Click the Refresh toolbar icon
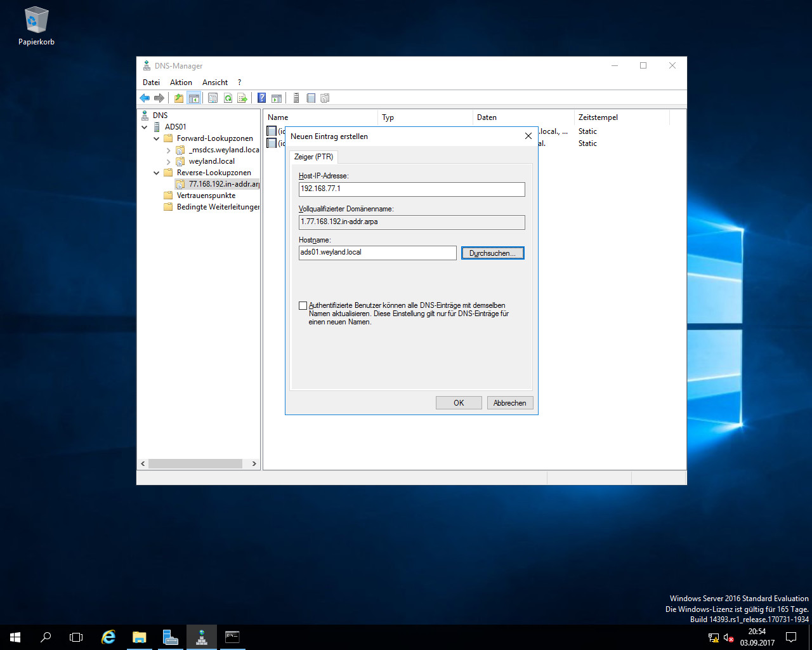 [x=228, y=98]
